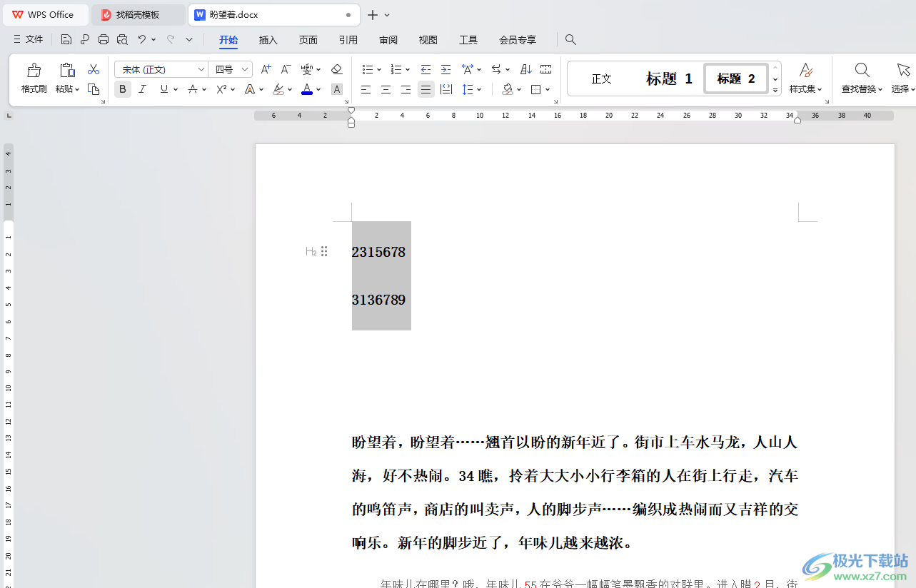Image resolution: width=916 pixels, height=588 pixels.
Task: Open the 文件 menu
Action: 29,40
